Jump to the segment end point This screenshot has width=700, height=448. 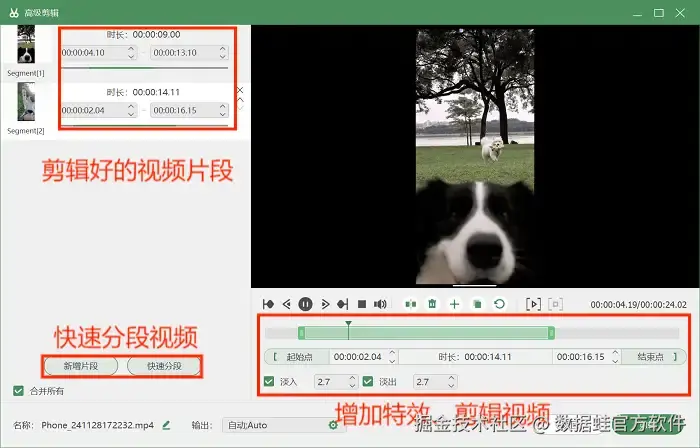tap(343, 304)
